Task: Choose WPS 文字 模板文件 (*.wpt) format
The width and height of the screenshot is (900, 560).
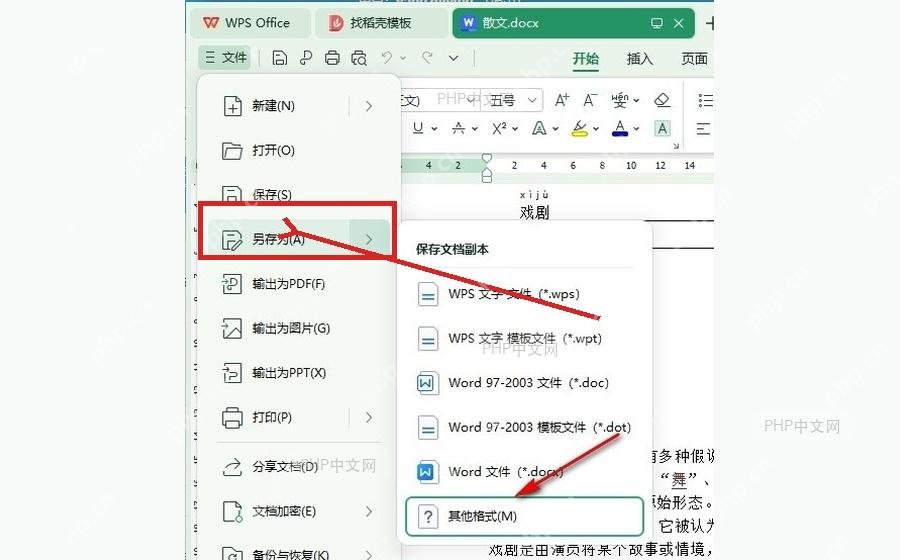Action: coord(523,339)
